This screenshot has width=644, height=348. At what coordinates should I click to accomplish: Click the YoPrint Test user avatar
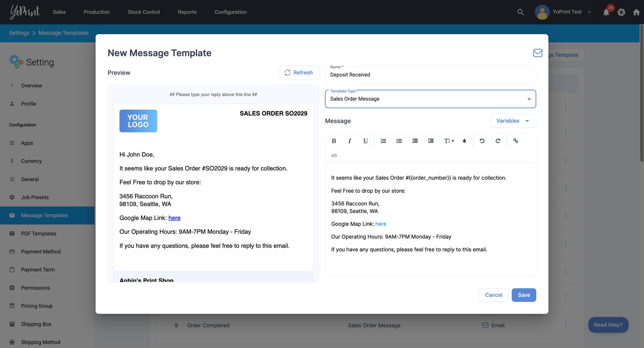tap(542, 12)
